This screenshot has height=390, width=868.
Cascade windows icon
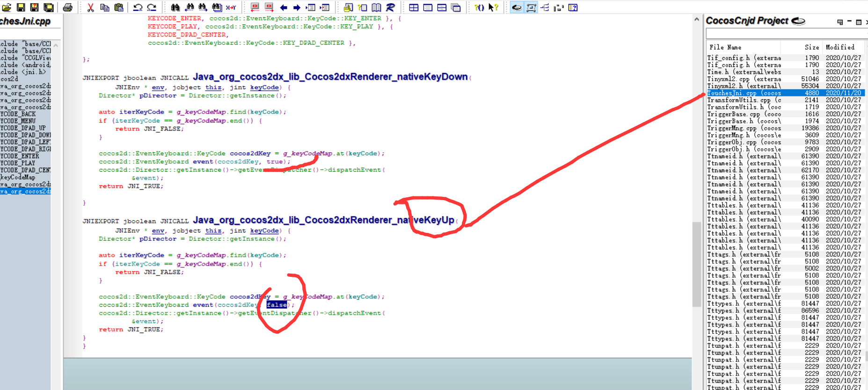coord(456,7)
